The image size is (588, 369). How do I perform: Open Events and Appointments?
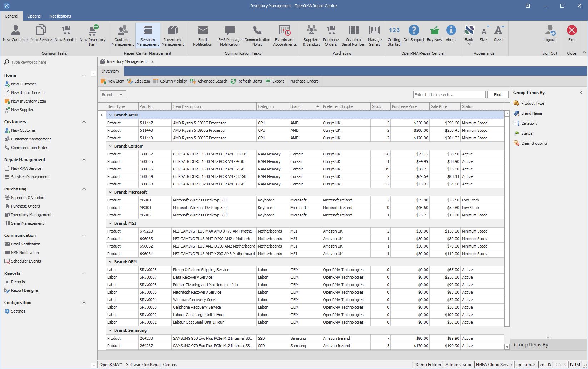pyautogui.click(x=285, y=35)
